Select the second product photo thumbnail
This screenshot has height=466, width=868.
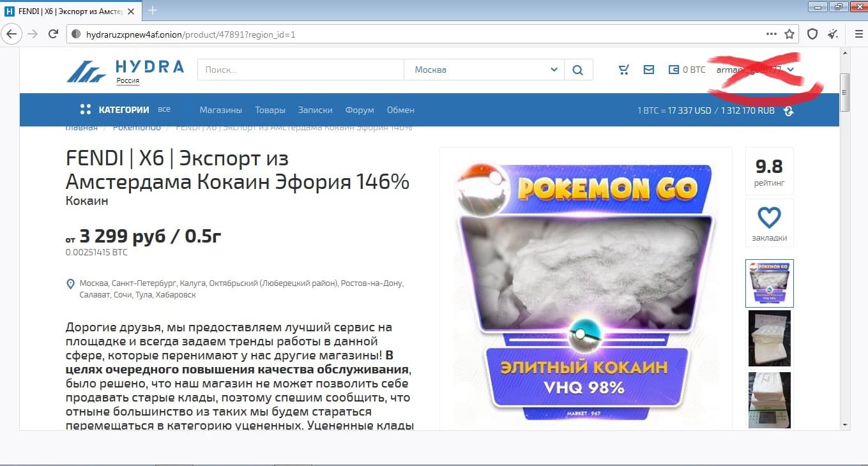tap(769, 338)
